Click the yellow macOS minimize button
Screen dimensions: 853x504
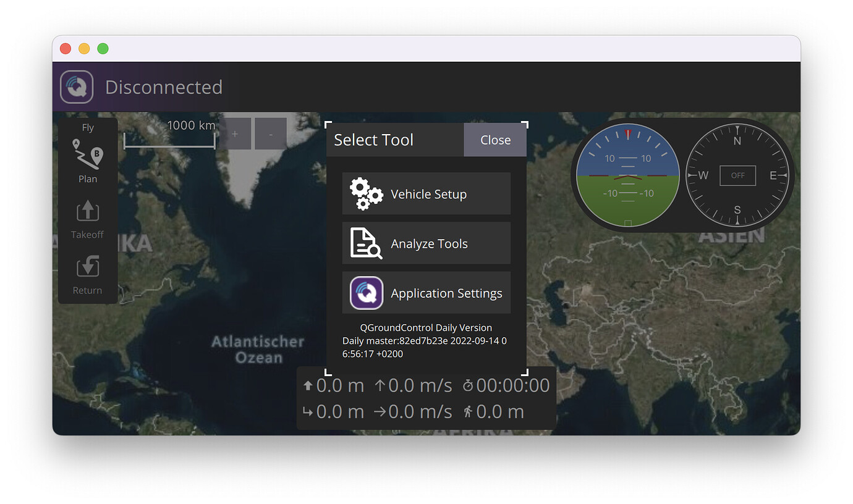click(84, 48)
